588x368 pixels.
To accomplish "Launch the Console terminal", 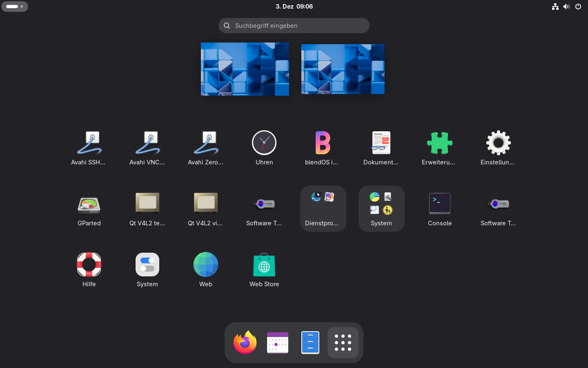I will [439, 209].
